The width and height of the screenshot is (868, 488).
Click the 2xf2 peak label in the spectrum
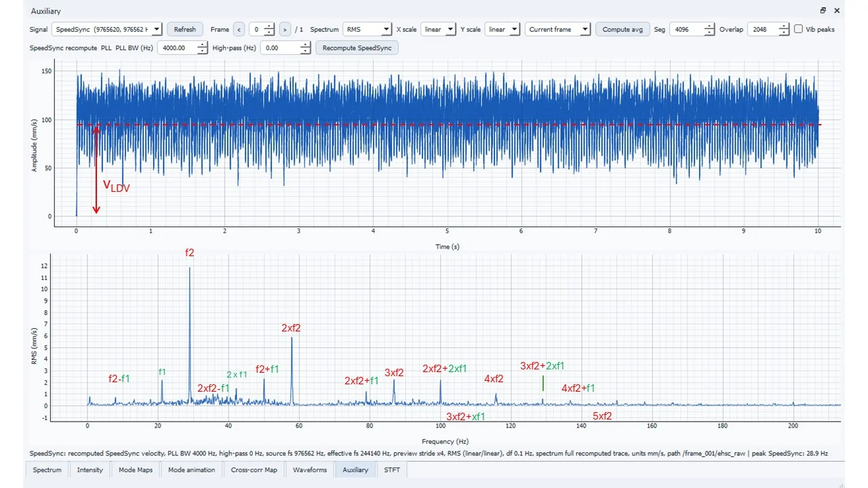tap(291, 328)
